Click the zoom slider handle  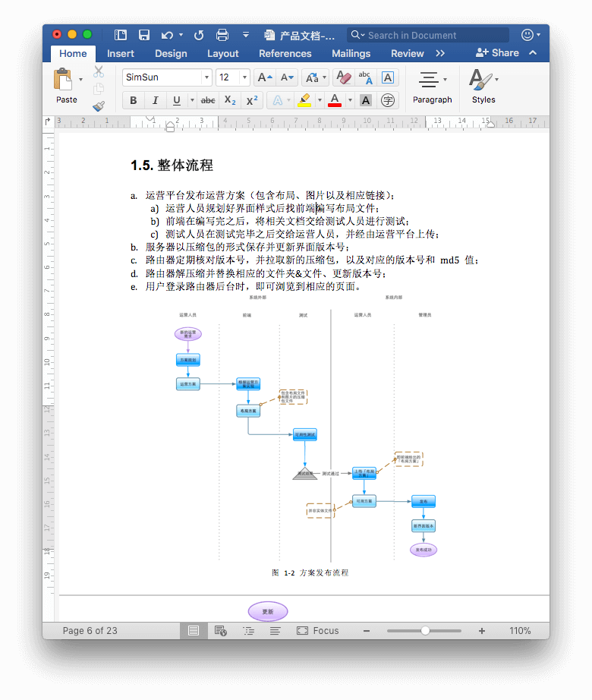[x=425, y=631]
